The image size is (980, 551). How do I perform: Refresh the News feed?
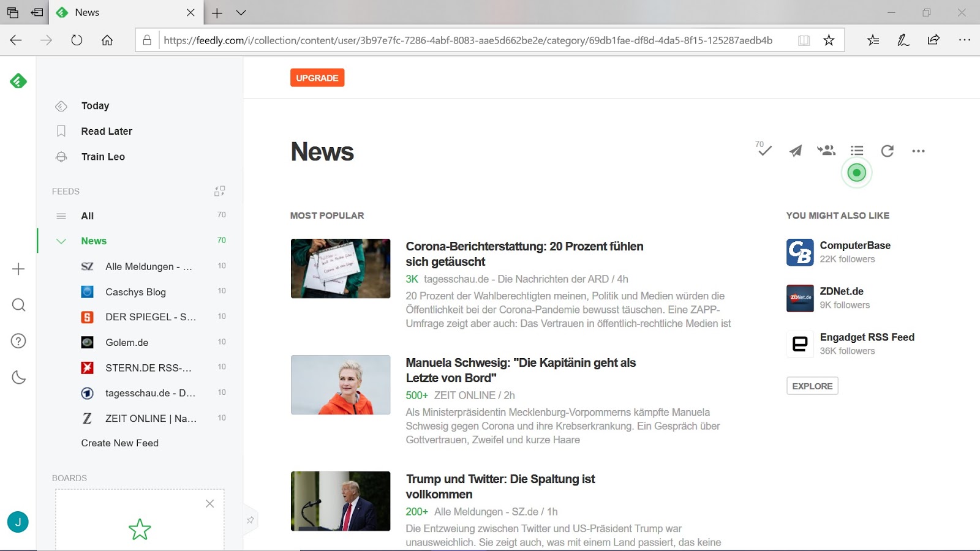click(888, 151)
